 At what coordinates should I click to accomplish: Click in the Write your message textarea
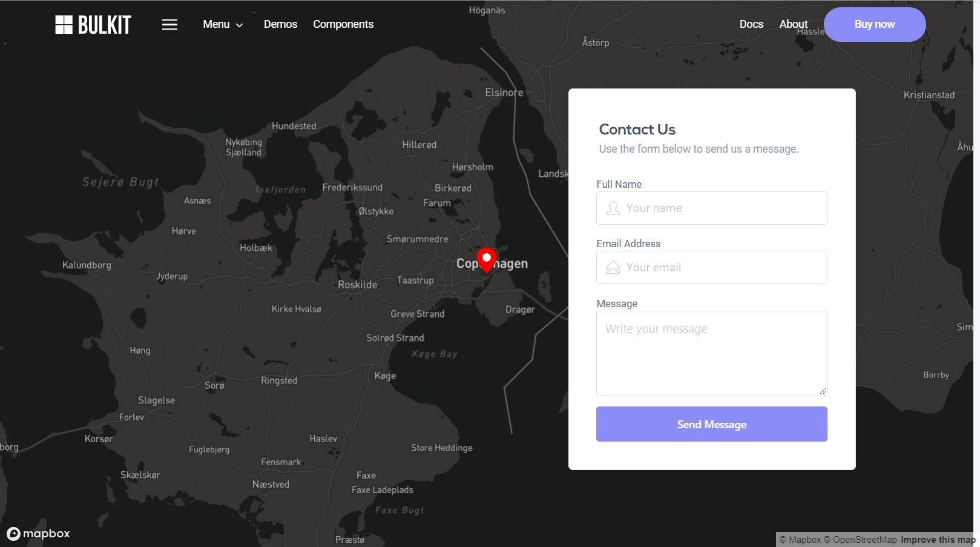pyautogui.click(x=711, y=353)
